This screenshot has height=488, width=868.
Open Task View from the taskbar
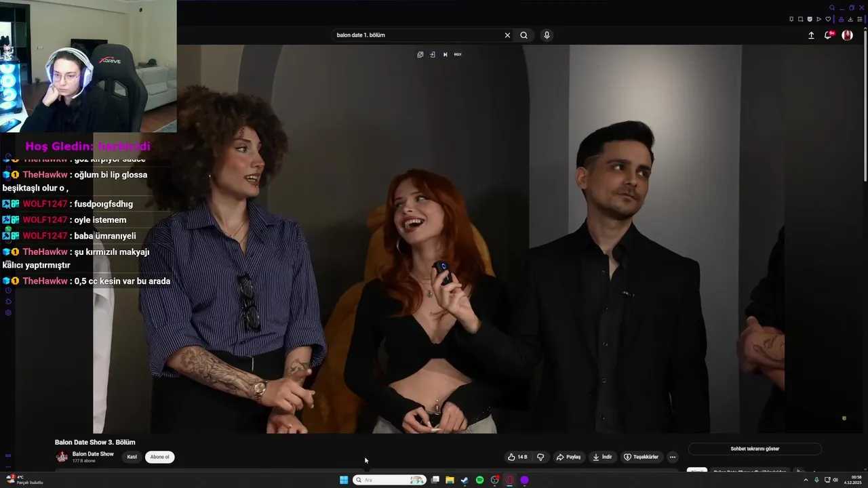435,480
